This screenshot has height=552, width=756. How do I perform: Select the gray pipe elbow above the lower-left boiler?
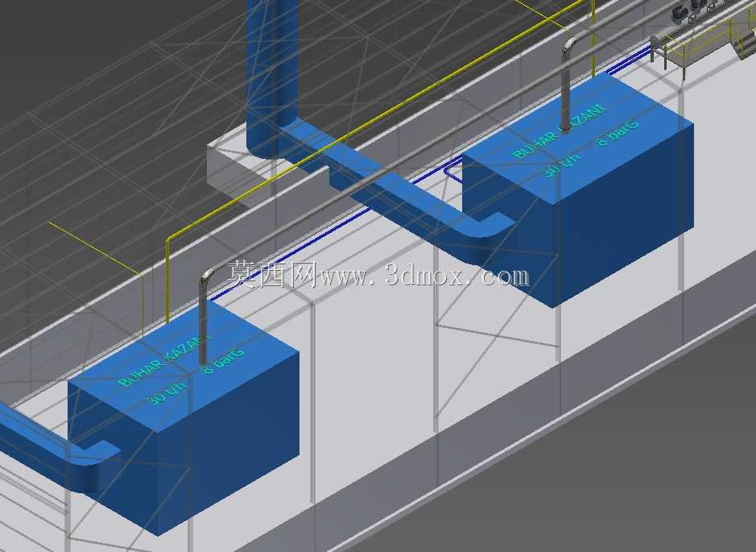(x=209, y=277)
